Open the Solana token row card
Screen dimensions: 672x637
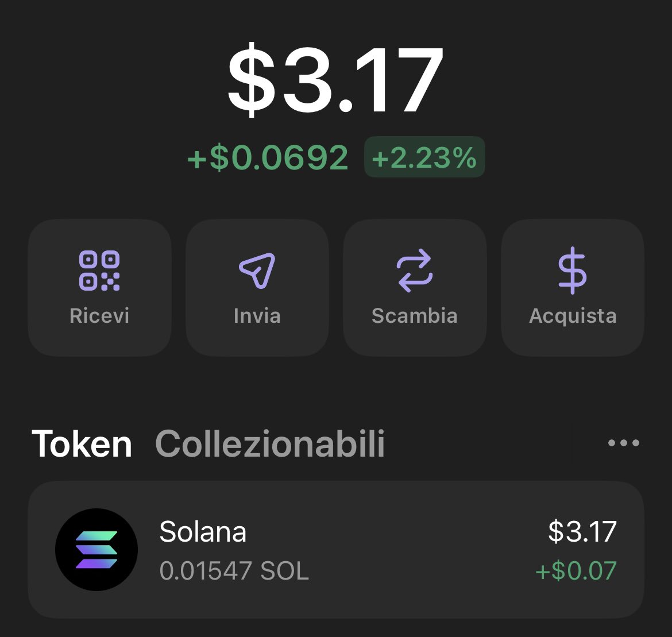coord(336,550)
